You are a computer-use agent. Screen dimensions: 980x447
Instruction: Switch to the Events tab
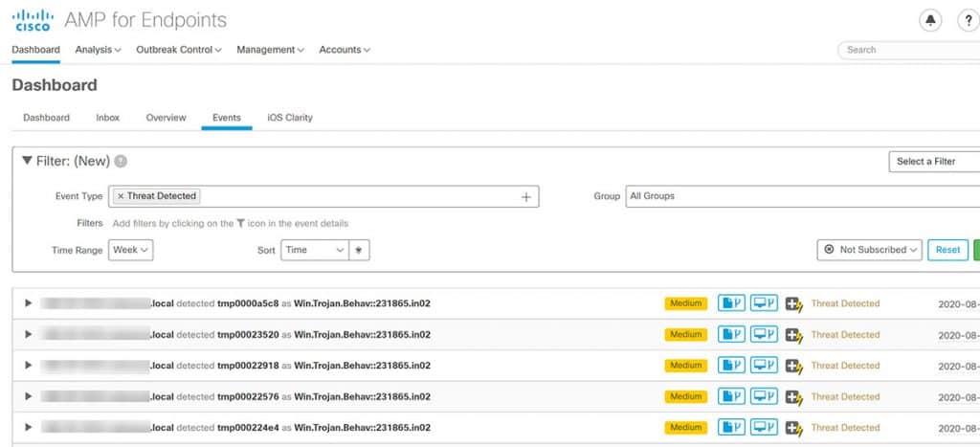(x=226, y=118)
